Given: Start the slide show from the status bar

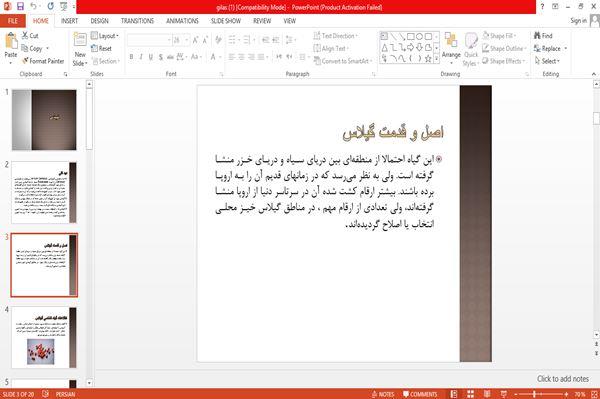Looking at the screenshot, I should (504, 394).
